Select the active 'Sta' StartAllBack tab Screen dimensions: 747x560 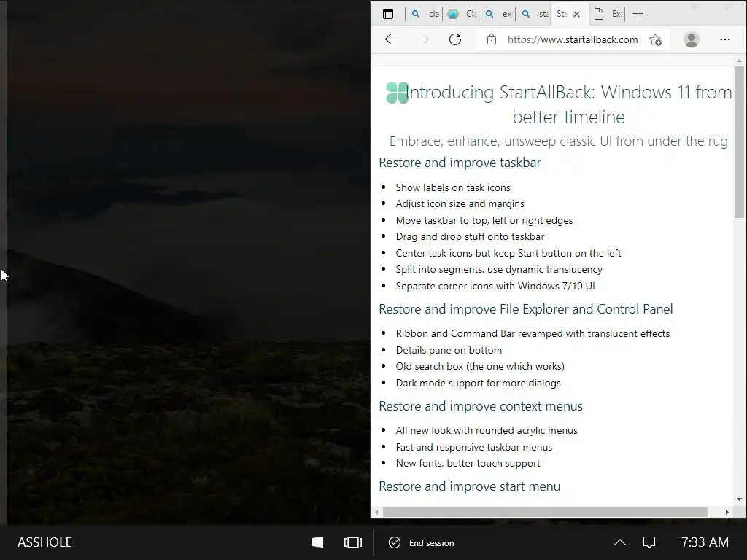(562, 14)
